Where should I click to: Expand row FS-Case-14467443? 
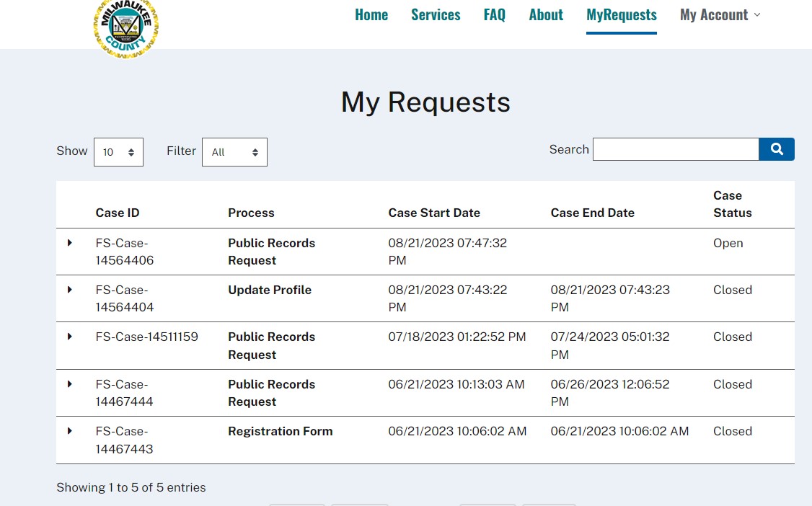[69, 431]
